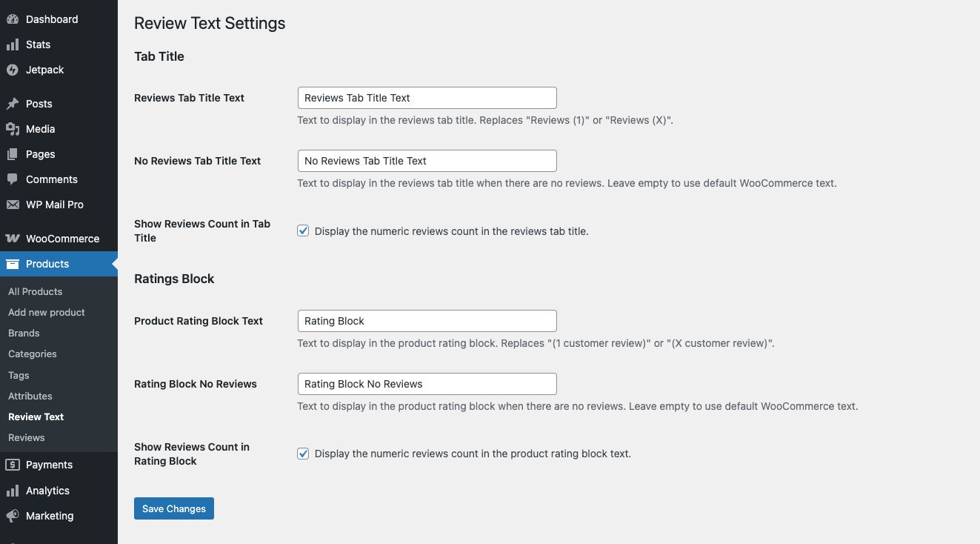Click the Dashboard gauge icon
Image resolution: width=980 pixels, height=544 pixels.
[x=13, y=19]
